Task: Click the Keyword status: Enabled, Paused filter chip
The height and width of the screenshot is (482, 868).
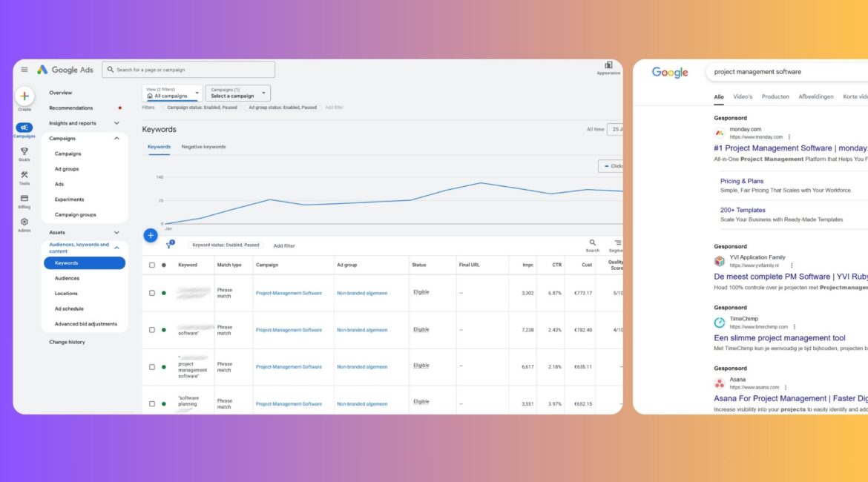Action: pos(226,245)
